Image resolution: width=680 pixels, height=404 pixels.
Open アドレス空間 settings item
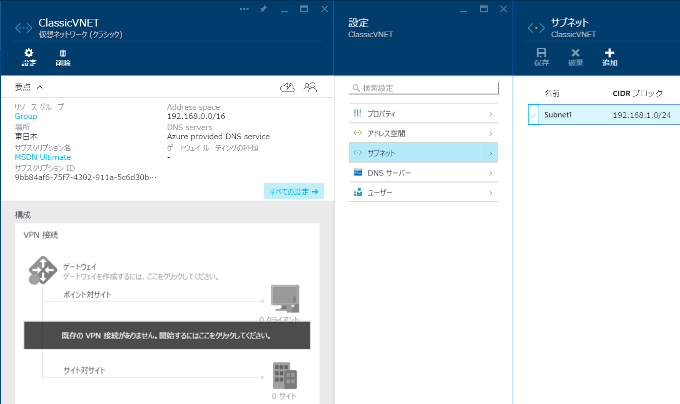(x=423, y=133)
